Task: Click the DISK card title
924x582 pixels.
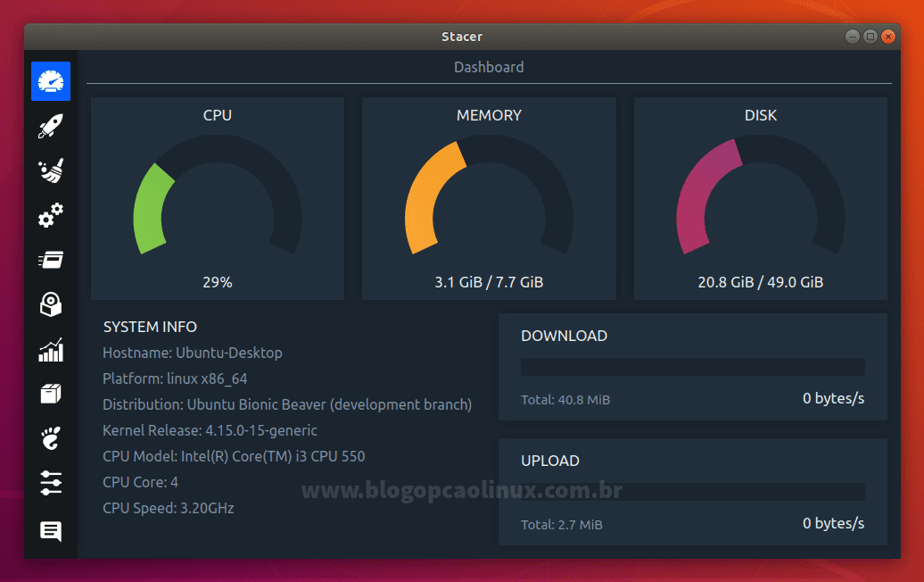Action: [761, 115]
